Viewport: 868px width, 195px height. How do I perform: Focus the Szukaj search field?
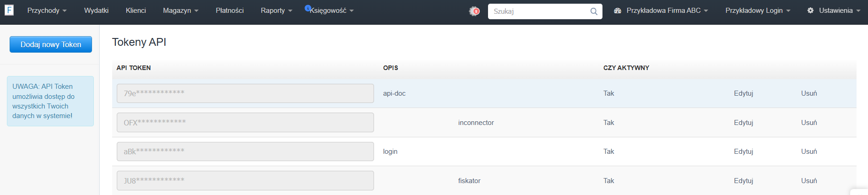click(540, 11)
